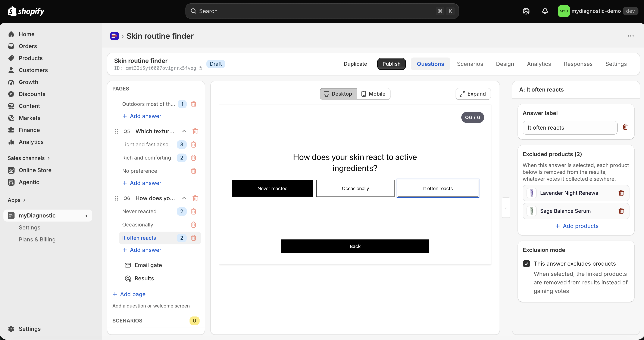Grab the drag handle for Q5
Screen dimensions: 644x340
[x=116, y=131]
